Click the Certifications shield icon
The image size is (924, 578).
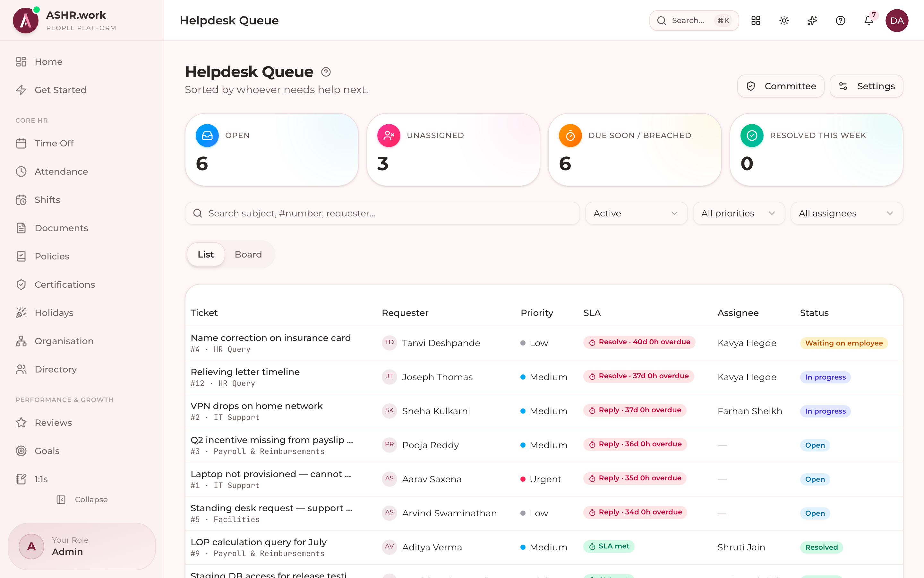point(21,285)
